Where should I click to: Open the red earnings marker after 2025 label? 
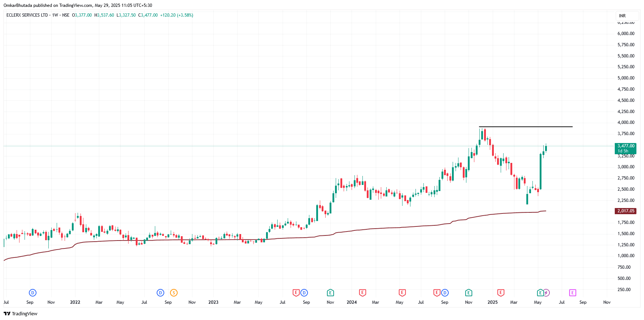click(501, 293)
